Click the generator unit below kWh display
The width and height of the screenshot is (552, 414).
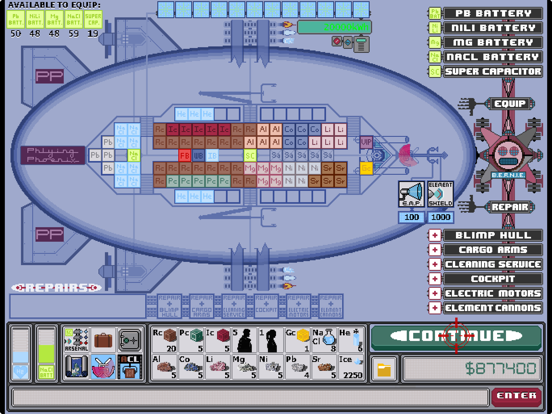[361, 45]
